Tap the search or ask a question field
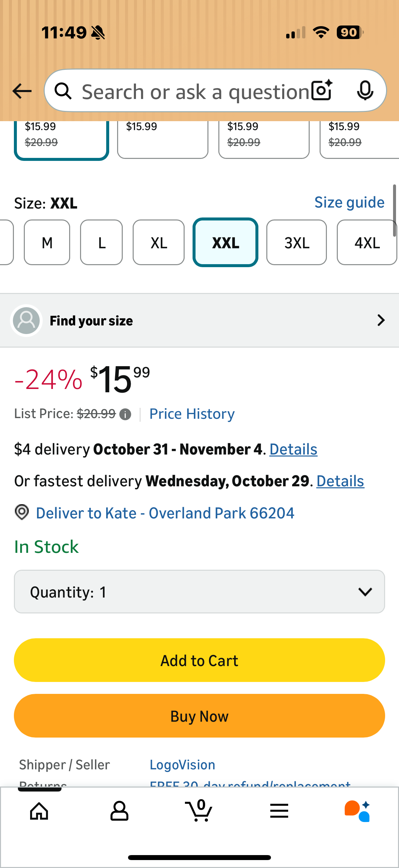 pos(195,91)
